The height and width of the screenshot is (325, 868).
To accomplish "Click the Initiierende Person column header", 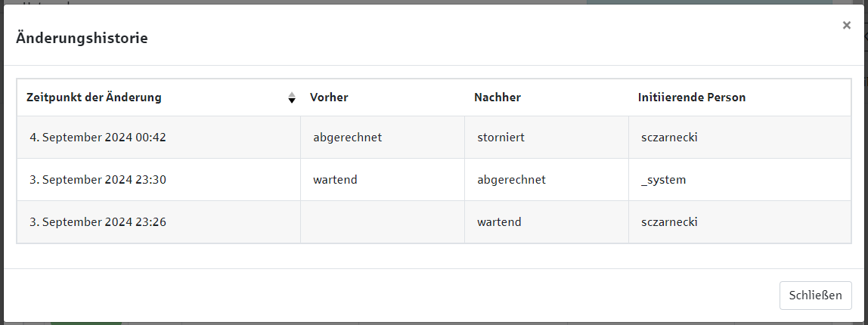I will point(692,97).
